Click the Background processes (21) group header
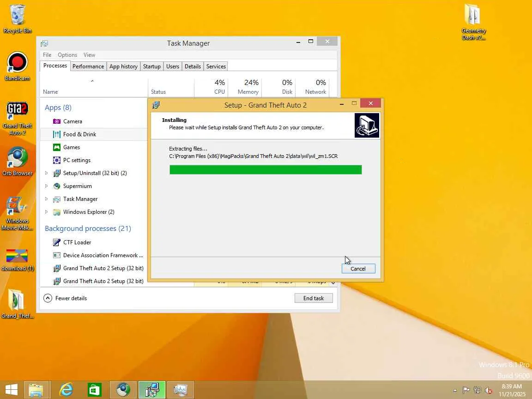This screenshot has width=532, height=399. [x=88, y=228]
